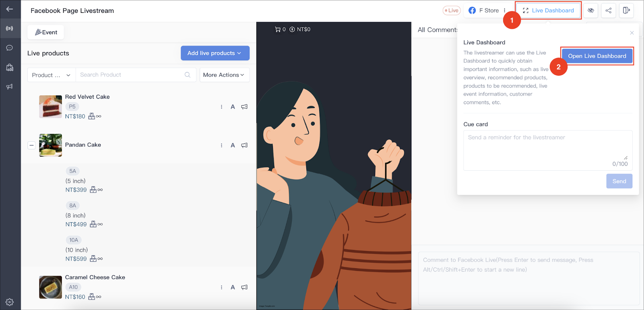
Task: Go back using the top-left arrow
Action: pyautogui.click(x=10, y=9)
